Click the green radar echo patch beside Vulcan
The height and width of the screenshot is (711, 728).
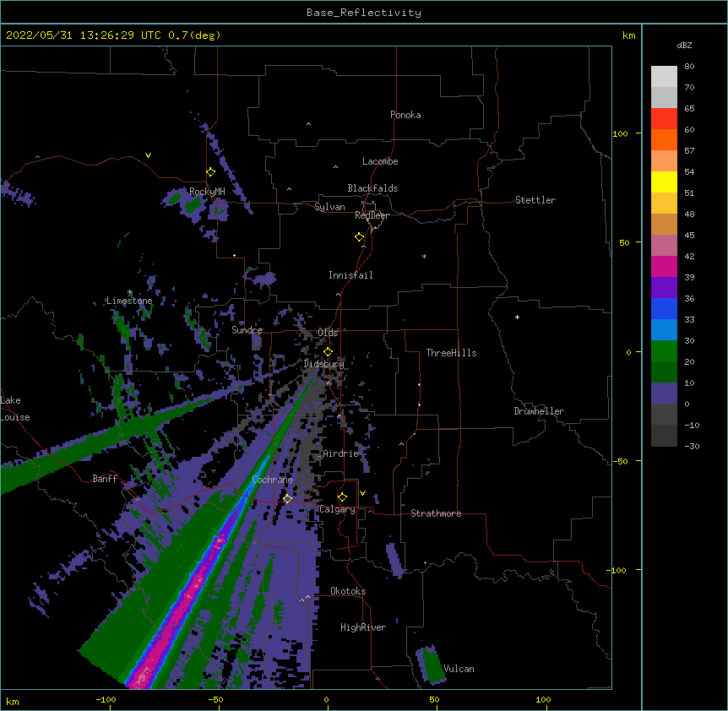432,665
